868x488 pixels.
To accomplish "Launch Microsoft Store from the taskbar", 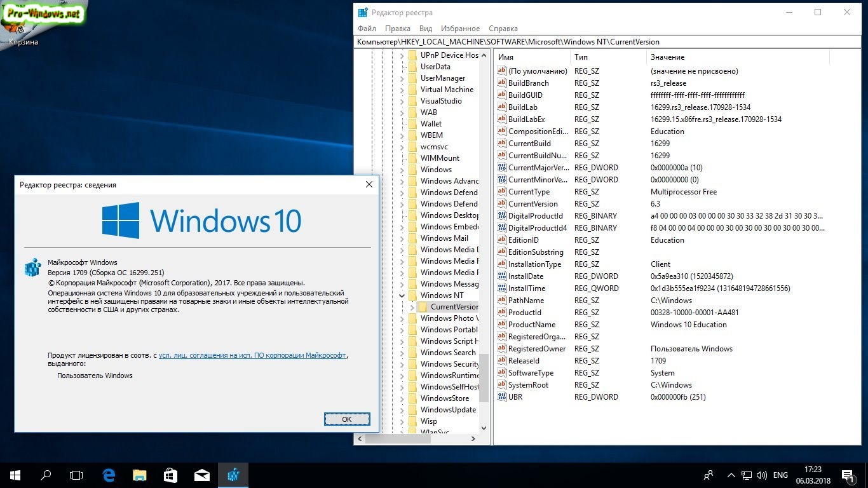I will (171, 475).
